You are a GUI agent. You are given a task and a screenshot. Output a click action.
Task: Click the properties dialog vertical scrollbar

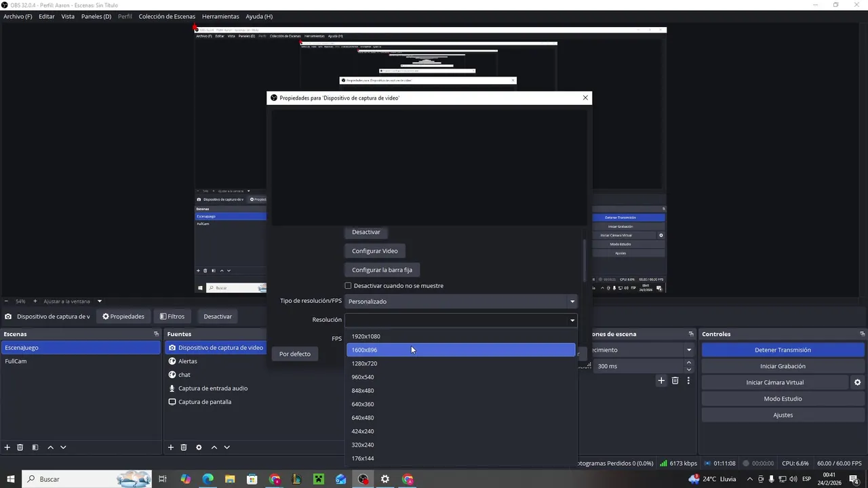click(584, 261)
